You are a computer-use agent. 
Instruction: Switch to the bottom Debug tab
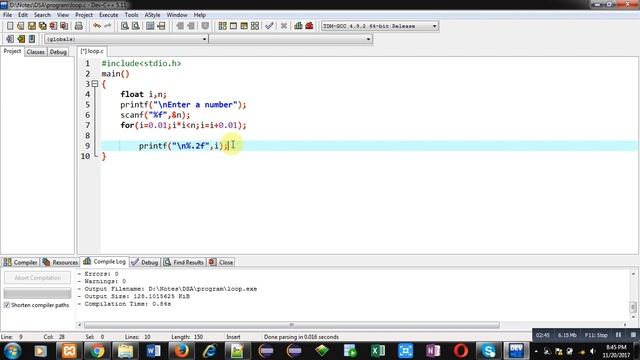pyautogui.click(x=145, y=262)
